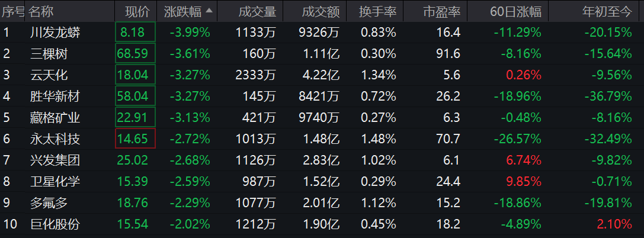Select stock 胜华新材
This screenshot has height=238, width=644.
pos(56,97)
